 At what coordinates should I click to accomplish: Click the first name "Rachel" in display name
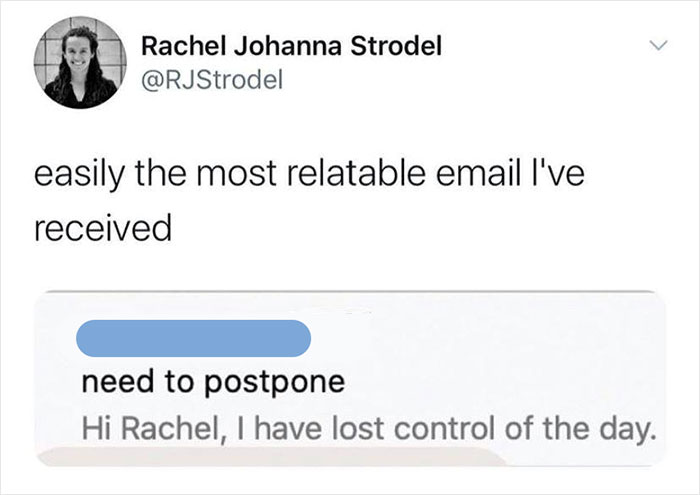(177, 47)
